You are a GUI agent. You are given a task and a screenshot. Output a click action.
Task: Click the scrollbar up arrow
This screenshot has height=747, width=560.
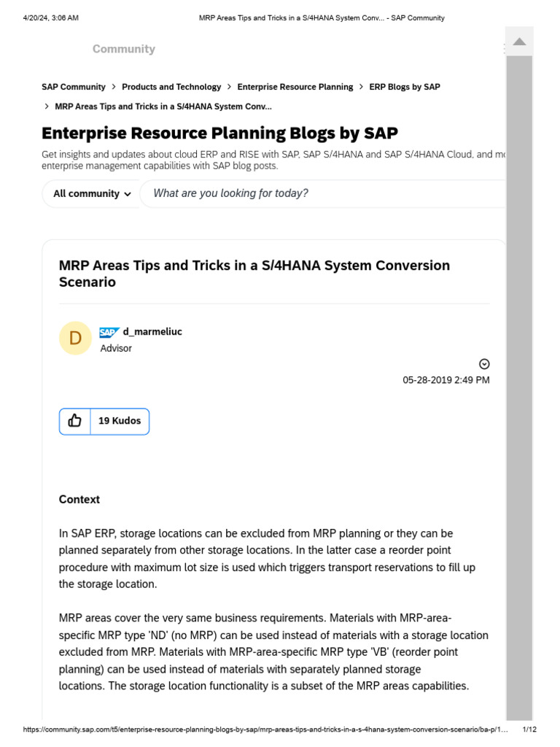tap(519, 42)
